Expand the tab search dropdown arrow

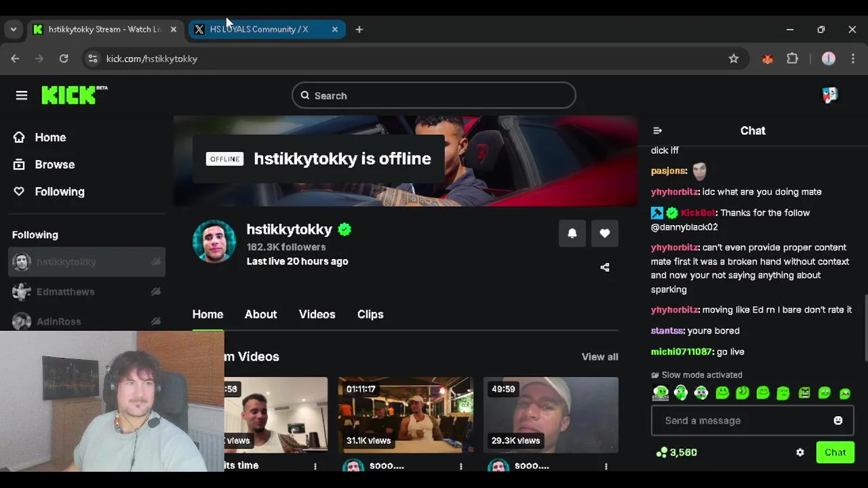click(x=14, y=29)
